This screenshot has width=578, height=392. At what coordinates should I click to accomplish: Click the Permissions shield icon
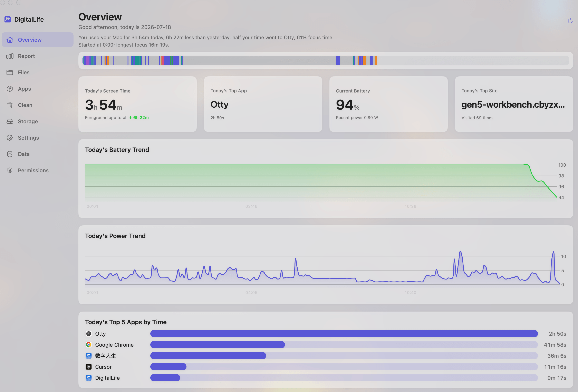point(10,170)
